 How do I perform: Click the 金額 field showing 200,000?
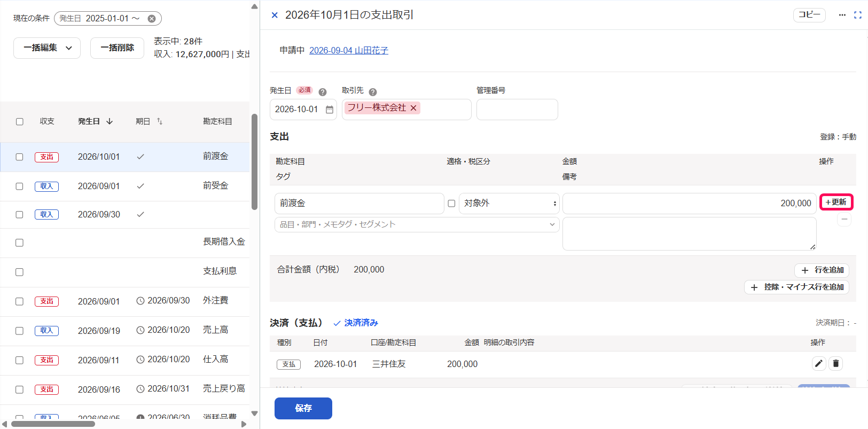coord(689,204)
